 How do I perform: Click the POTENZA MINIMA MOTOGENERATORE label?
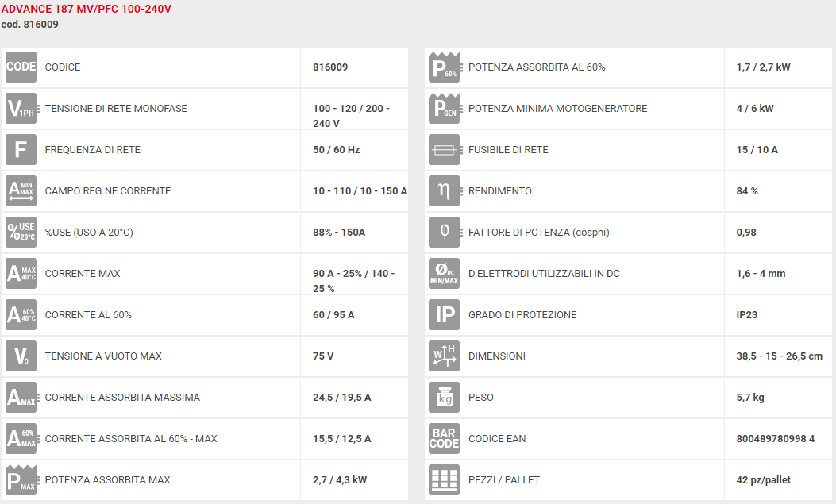[557, 109]
